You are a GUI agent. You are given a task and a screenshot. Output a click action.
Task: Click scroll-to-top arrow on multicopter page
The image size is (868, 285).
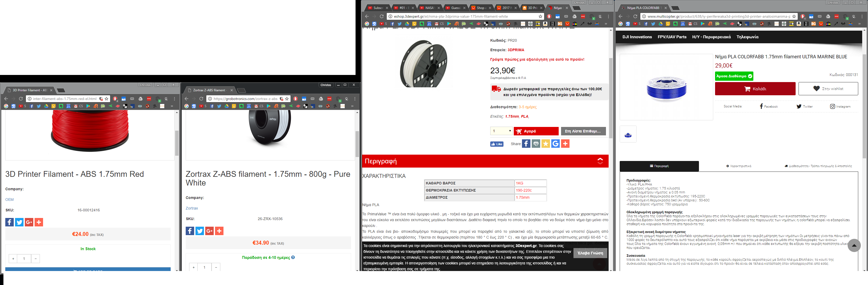(854, 245)
